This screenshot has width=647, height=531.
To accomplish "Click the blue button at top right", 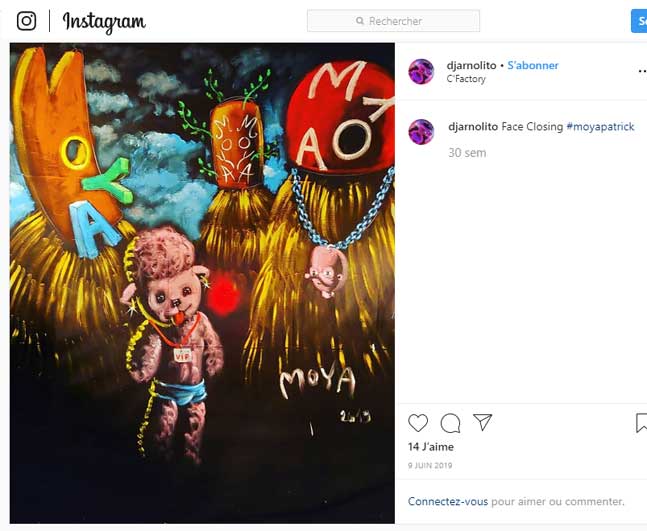I will pos(639,21).
